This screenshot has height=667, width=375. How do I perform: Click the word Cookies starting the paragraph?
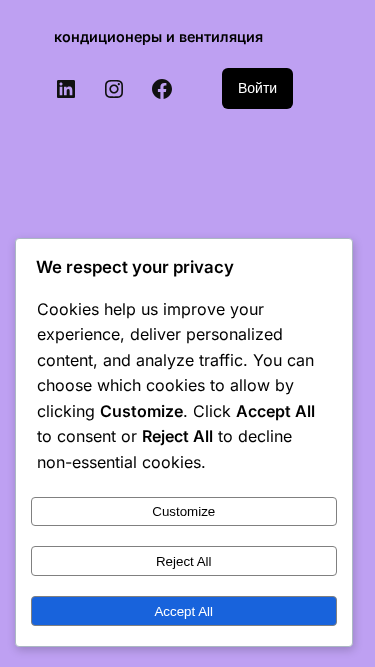click(68, 309)
